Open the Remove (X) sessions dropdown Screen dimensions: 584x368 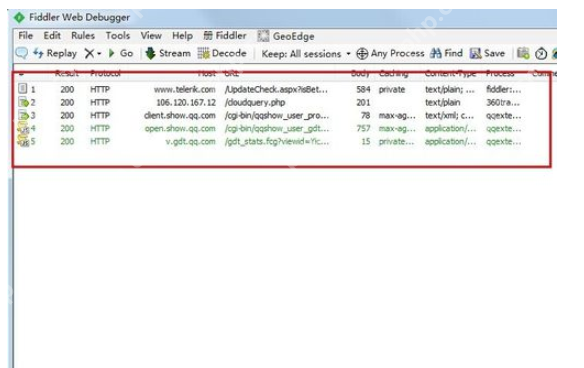pos(92,53)
